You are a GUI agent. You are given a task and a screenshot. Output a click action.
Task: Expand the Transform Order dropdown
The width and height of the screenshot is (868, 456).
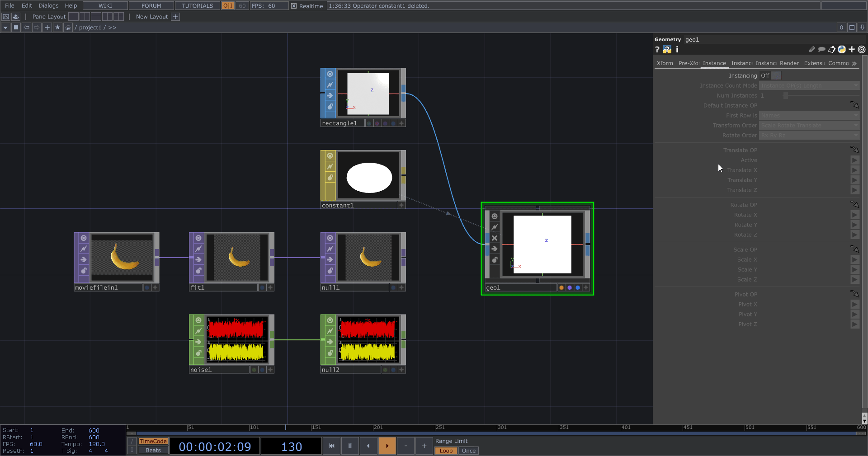pos(809,126)
